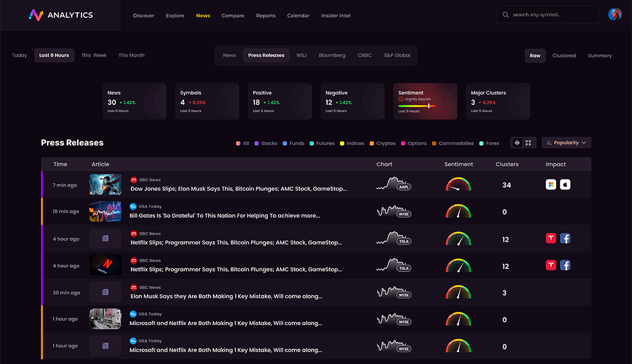Click sort icon beside Popularity

coord(549,143)
